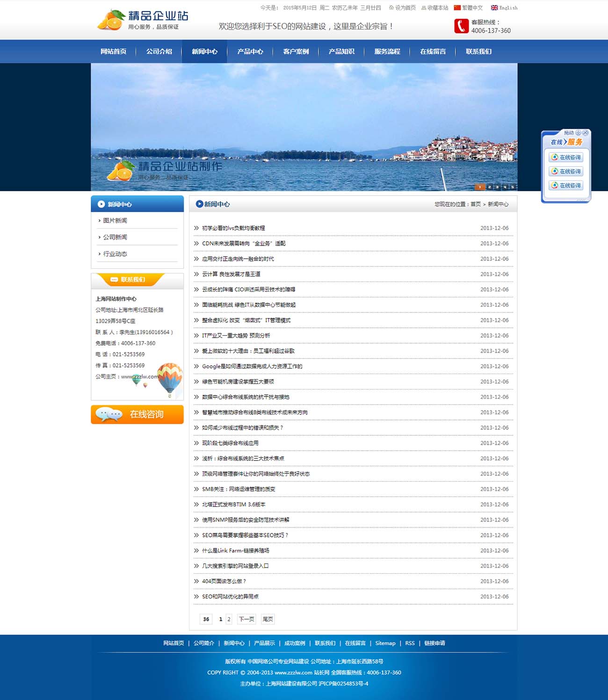Viewport: 608px width, 700px height.
Task: Select banner slide indicator 1
Action: tap(480, 187)
